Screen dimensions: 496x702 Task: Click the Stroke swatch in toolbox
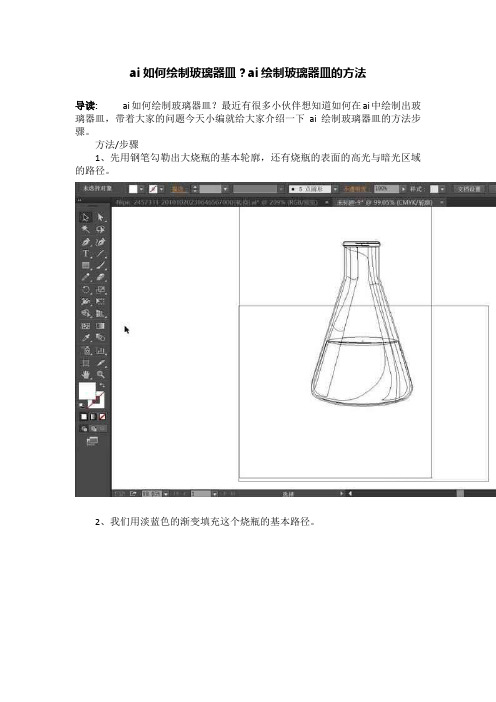click(x=98, y=401)
